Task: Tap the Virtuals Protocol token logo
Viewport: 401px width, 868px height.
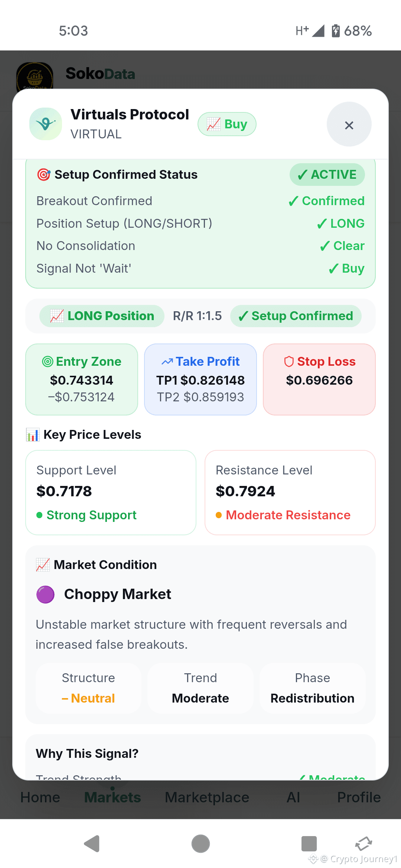Action: point(46,124)
